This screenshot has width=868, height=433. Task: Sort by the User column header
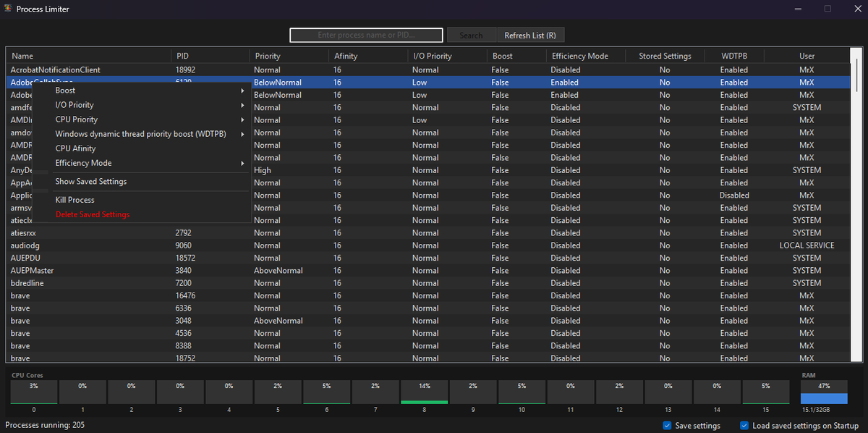coord(807,56)
